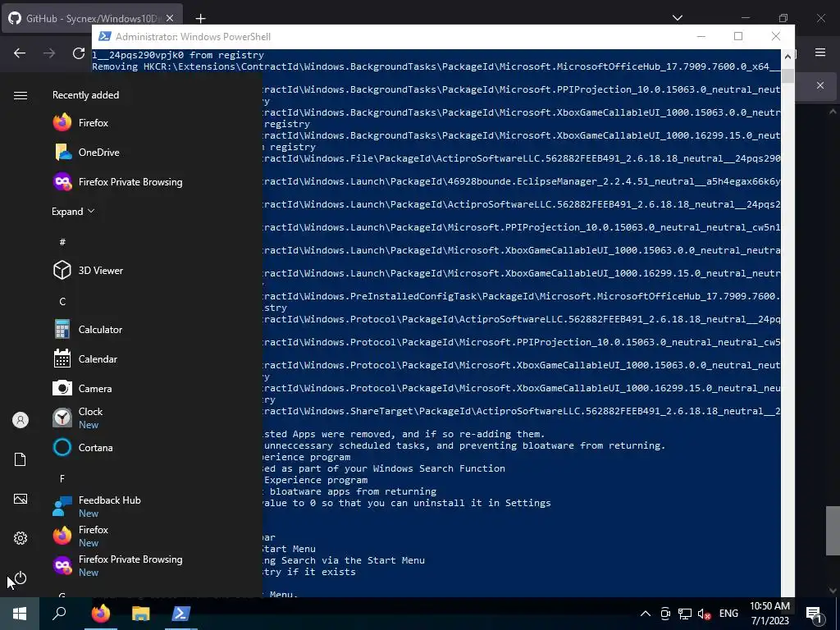Open taskbar Search magnifier
This screenshot has height=630, width=840.
59,614
